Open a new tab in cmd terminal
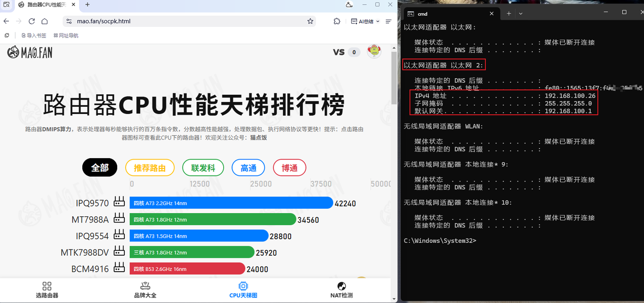 (509, 14)
